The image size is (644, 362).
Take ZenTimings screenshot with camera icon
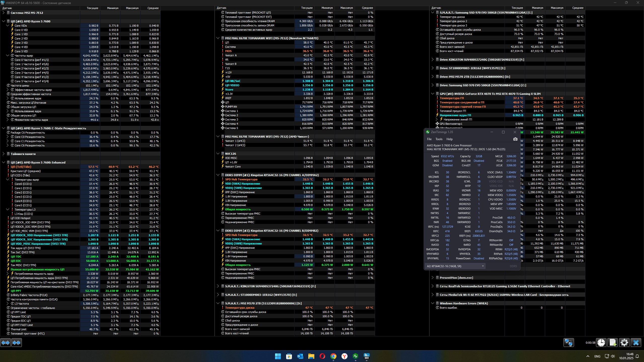515,139
